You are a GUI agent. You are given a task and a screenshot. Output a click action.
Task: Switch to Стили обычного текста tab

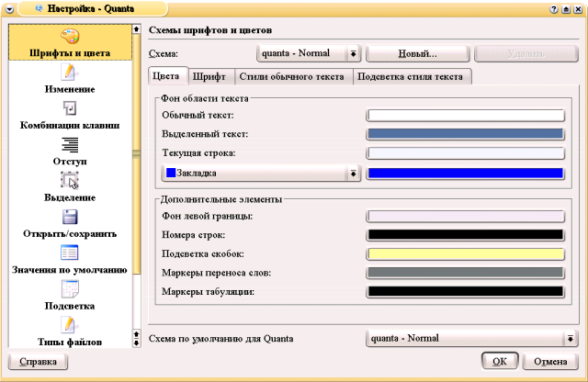(x=294, y=76)
